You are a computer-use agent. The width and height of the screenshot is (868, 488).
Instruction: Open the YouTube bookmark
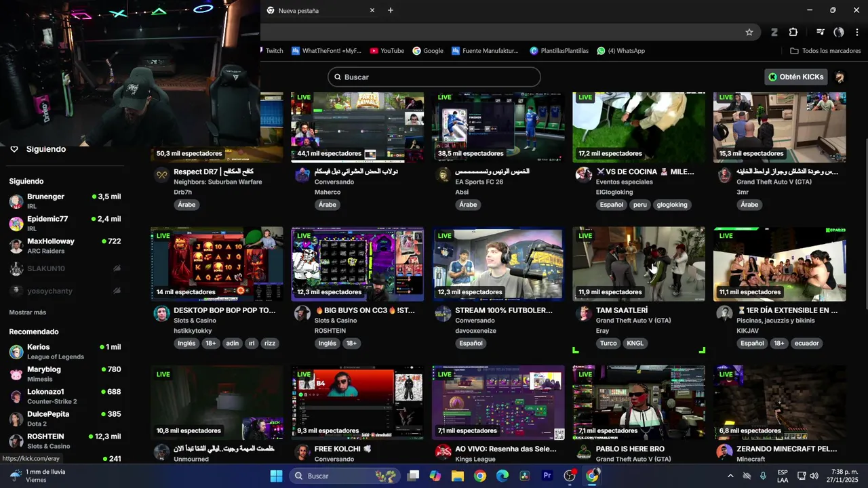point(387,51)
